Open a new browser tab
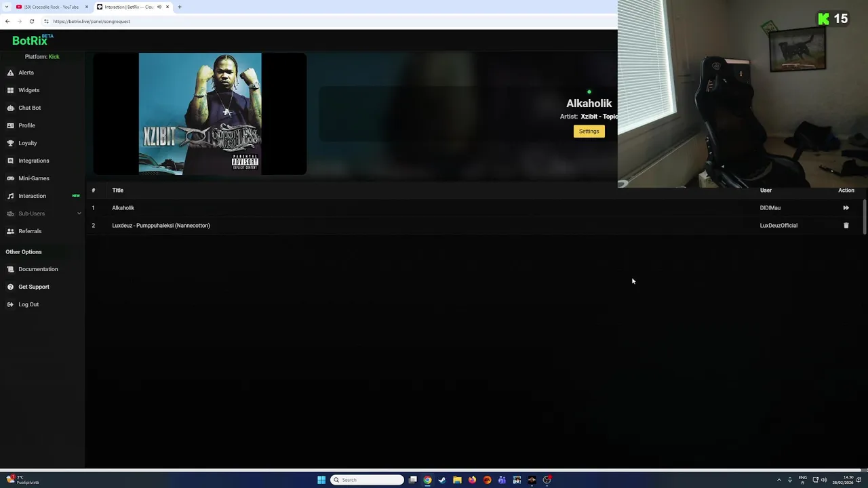This screenshot has height=488, width=868. point(180,7)
